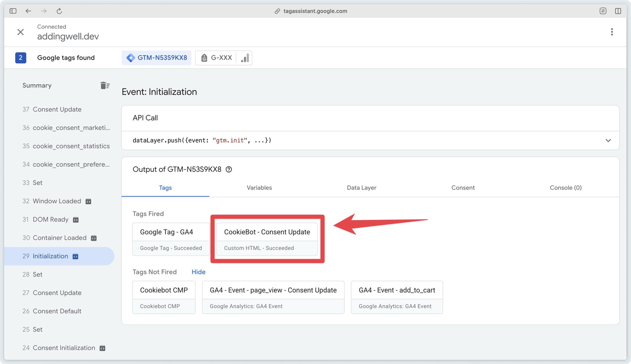The width and height of the screenshot is (631, 364).
Task: Toggle the browser sidebar icon
Action: point(13,11)
